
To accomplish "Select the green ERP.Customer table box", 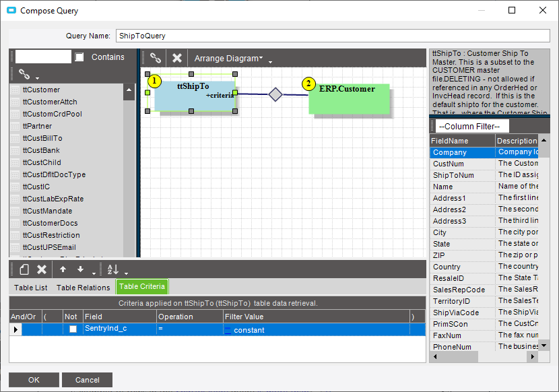I will click(x=350, y=98).
